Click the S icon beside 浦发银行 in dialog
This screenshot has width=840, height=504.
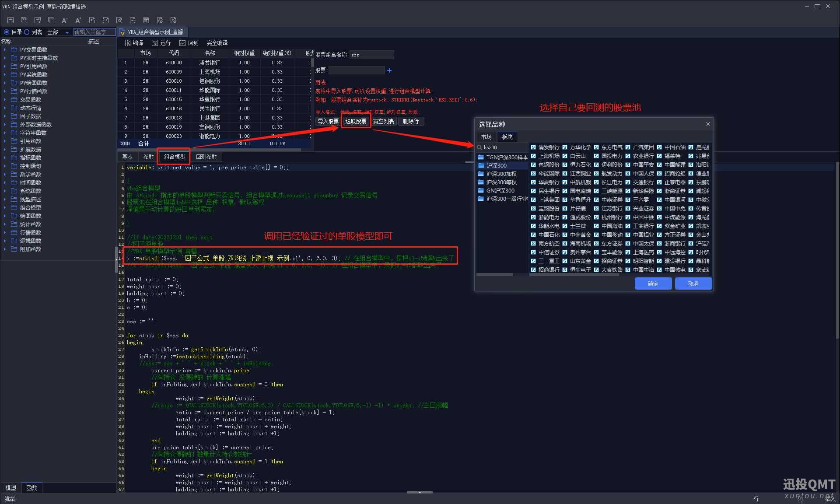coord(533,147)
